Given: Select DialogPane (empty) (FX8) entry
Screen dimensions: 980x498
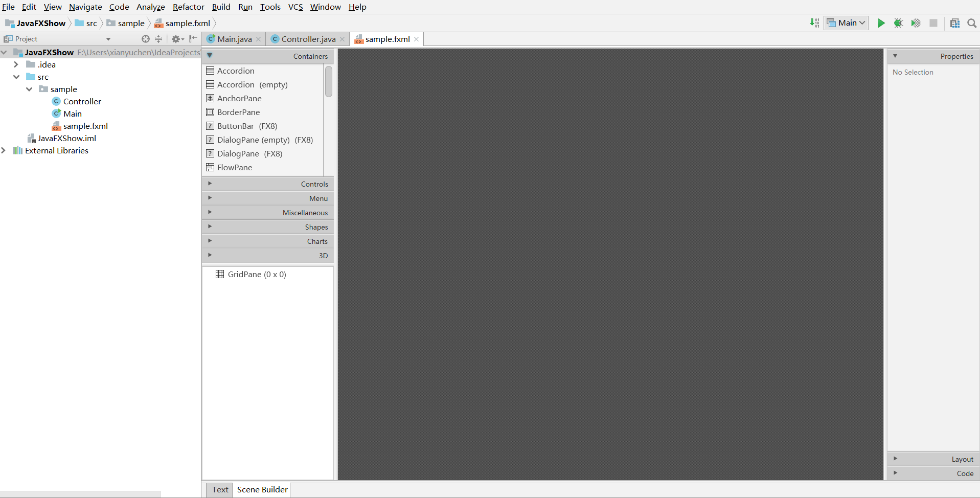Looking at the screenshot, I should click(x=265, y=140).
